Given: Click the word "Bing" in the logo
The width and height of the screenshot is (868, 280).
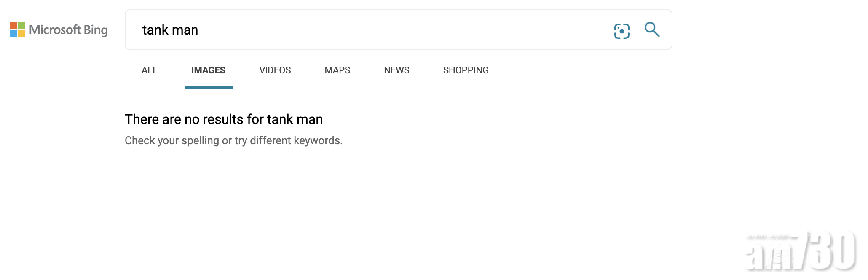Looking at the screenshot, I should click(x=96, y=30).
